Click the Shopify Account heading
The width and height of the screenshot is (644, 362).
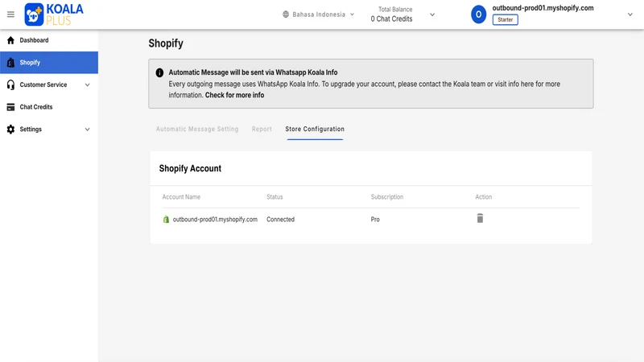click(x=190, y=168)
